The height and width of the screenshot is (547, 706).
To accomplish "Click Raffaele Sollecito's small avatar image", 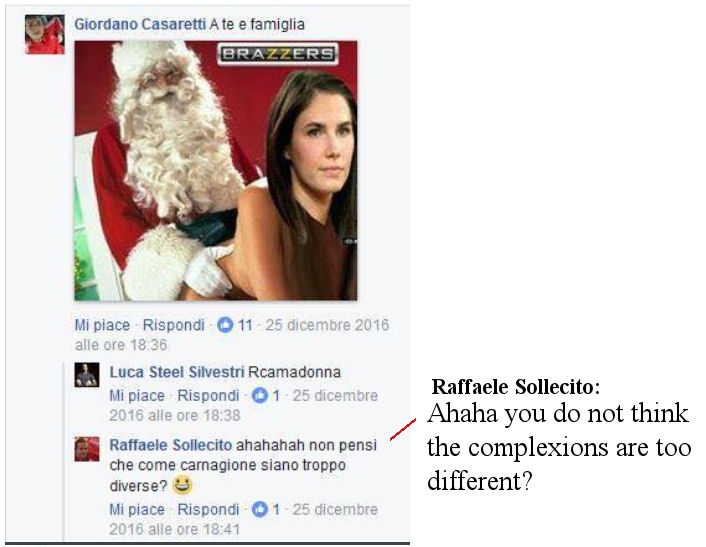I will point(87,449).
